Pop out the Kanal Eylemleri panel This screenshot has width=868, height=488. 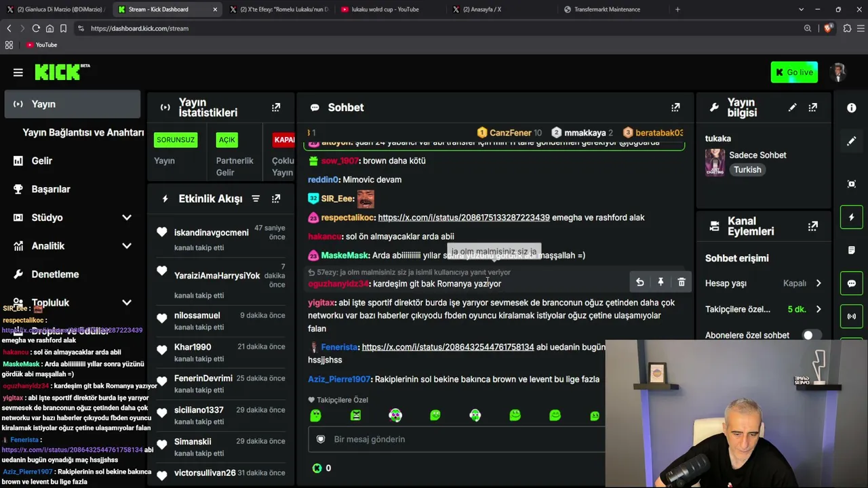(x=813, y=226)
